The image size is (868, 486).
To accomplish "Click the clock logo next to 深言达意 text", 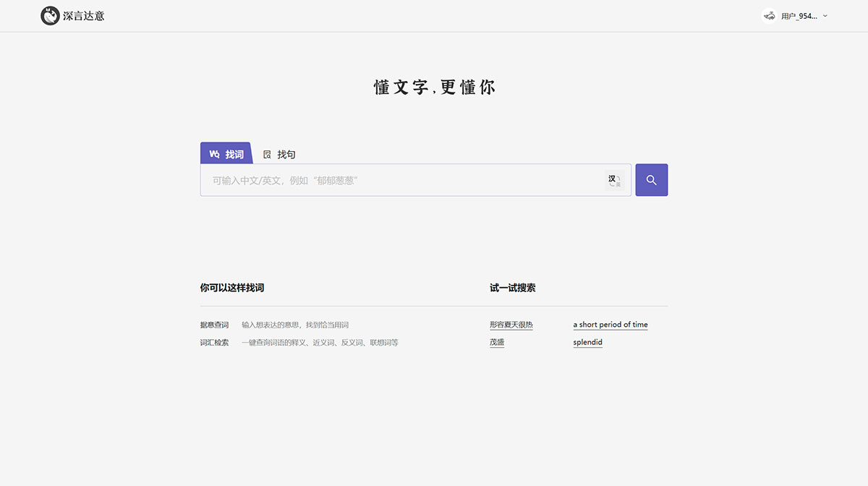I will point(50,15).
